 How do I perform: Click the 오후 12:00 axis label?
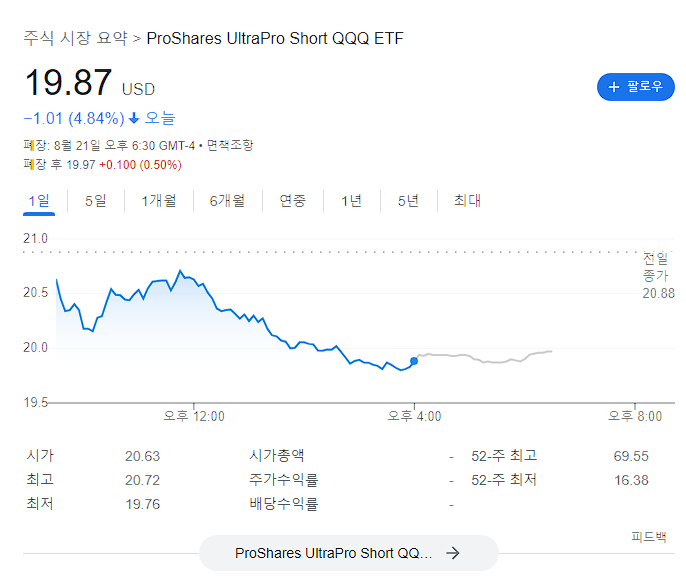pos(194,416)
